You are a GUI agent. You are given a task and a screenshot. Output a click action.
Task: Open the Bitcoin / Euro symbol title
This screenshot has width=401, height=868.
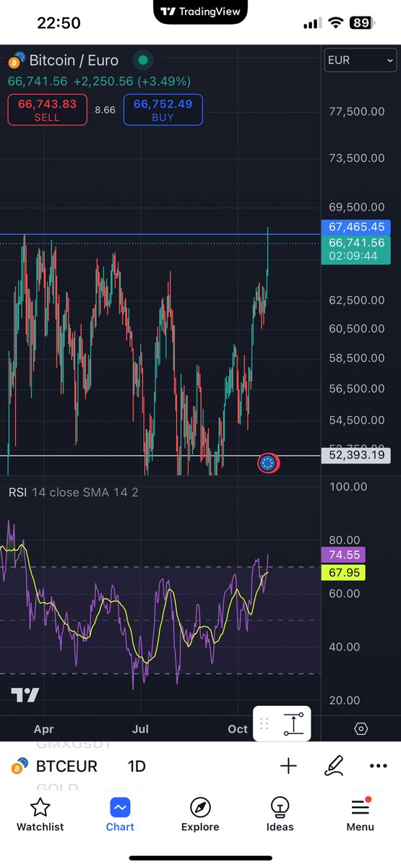pyautogui.click(x=74, y=61)
